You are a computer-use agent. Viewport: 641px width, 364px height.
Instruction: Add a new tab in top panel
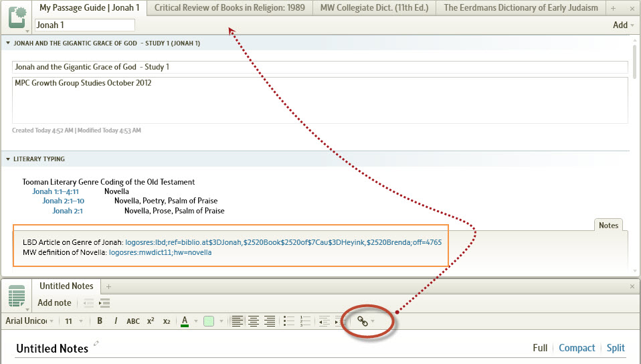tap(613, 8)
